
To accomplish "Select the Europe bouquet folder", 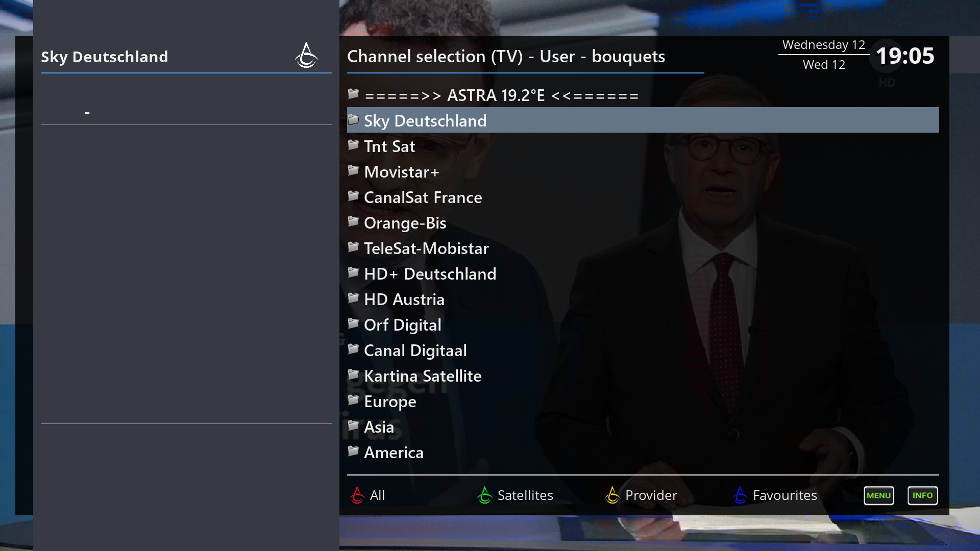I will [390, 401].
